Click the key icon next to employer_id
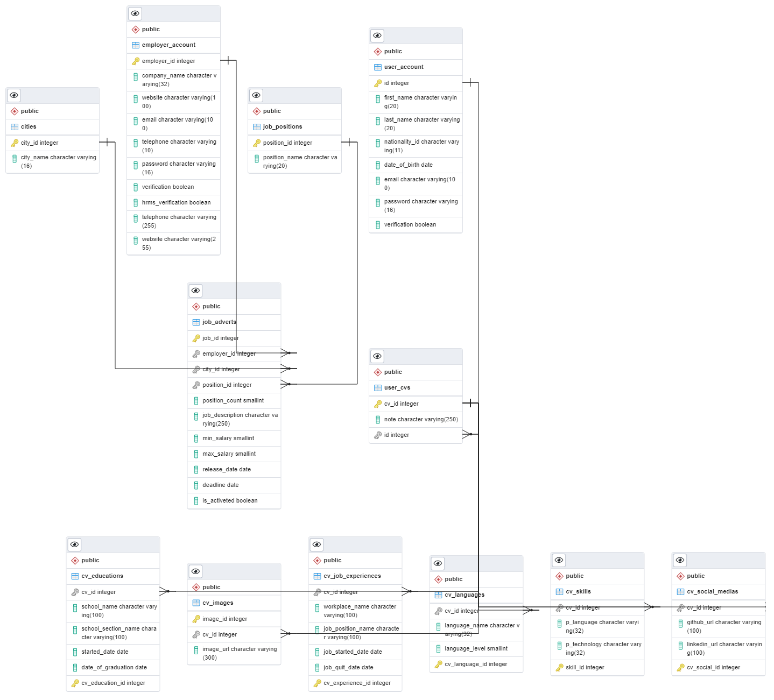The image size is (774, 700). click(x=135, y=61)
